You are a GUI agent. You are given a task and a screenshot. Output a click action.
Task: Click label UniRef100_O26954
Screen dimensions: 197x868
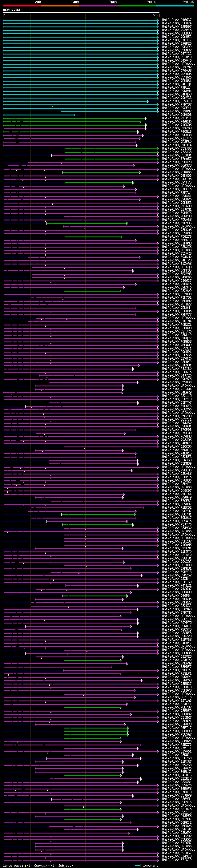click(177, 799)
